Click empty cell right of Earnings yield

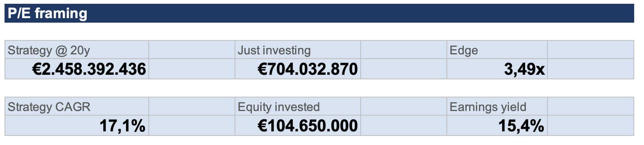click(591, 106)
